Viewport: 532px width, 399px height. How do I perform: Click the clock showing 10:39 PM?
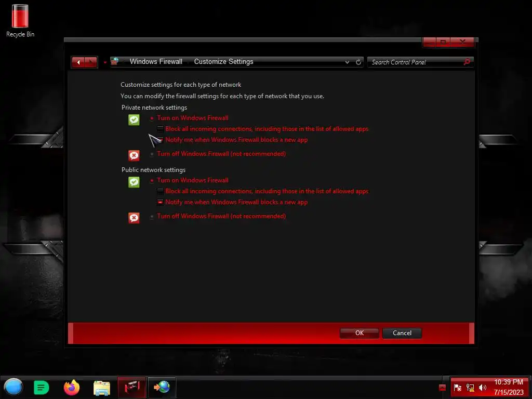pos(509,388)
